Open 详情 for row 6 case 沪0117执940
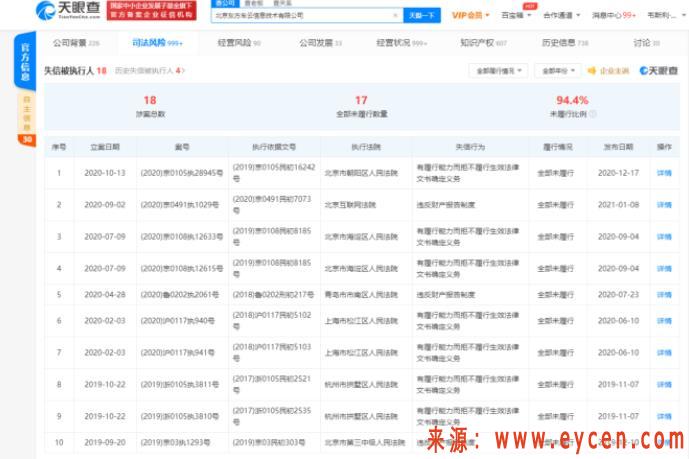Screen dimensions: 689x459 664,321
